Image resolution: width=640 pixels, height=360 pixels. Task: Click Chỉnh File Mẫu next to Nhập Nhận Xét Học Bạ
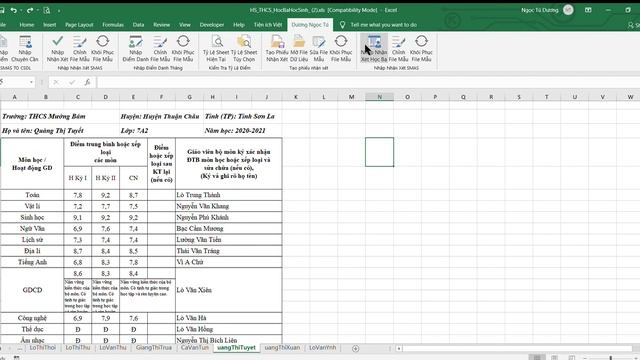click(x=398, y=48)
